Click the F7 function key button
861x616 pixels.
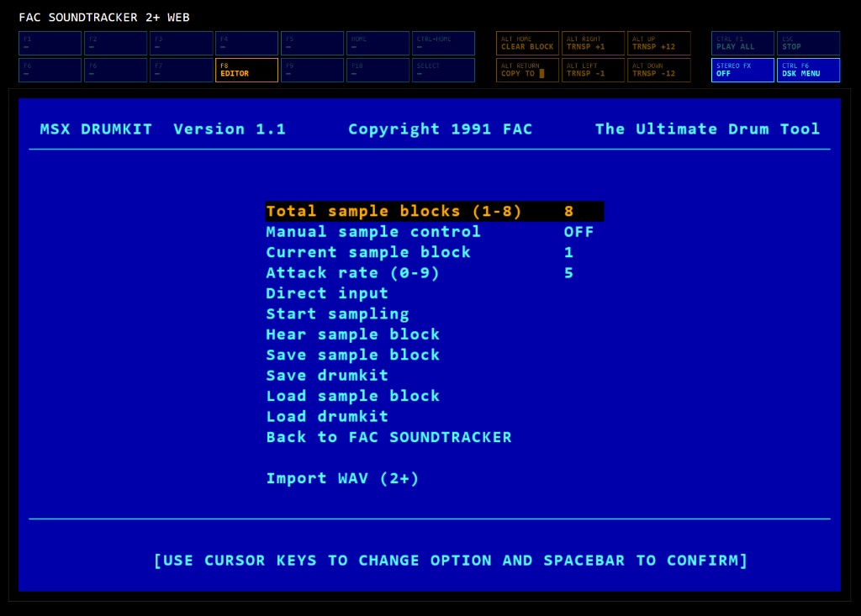(x=182, y=70)
